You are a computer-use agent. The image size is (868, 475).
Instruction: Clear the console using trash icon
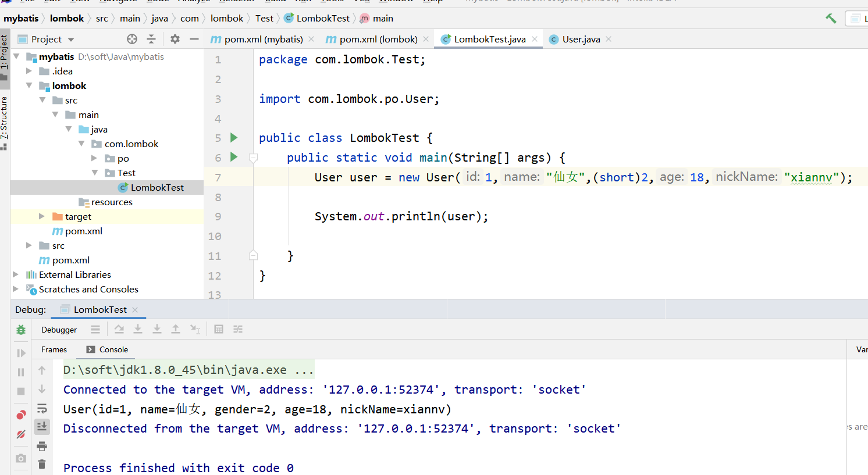[x=41, y=465]
